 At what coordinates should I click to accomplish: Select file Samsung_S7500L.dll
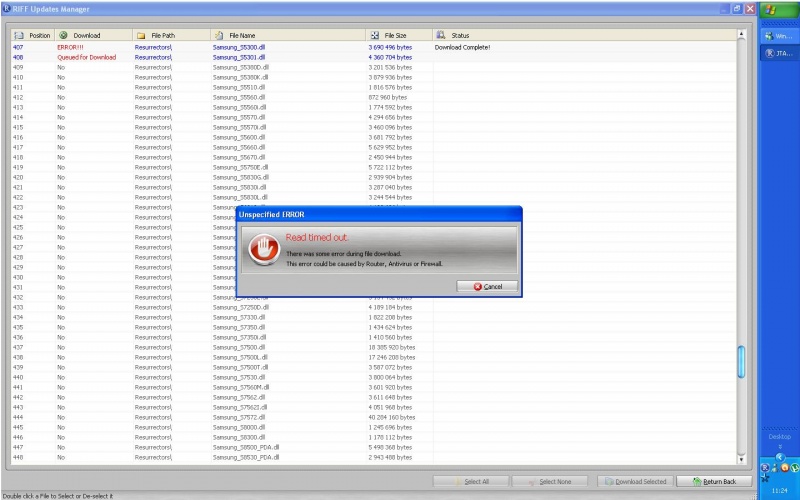(x=240, y=357)
